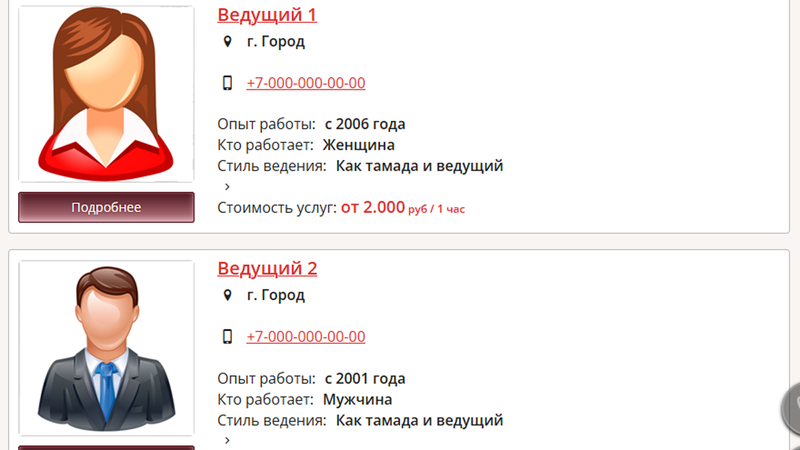Click the Подробнее button under the female avatar
This screenshot has width=800, height=450.
click(106, 207)
